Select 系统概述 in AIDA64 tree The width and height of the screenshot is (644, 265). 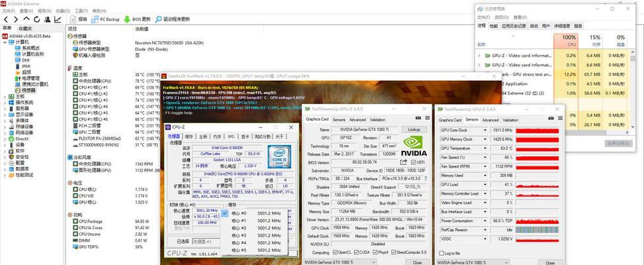[28, 48]
